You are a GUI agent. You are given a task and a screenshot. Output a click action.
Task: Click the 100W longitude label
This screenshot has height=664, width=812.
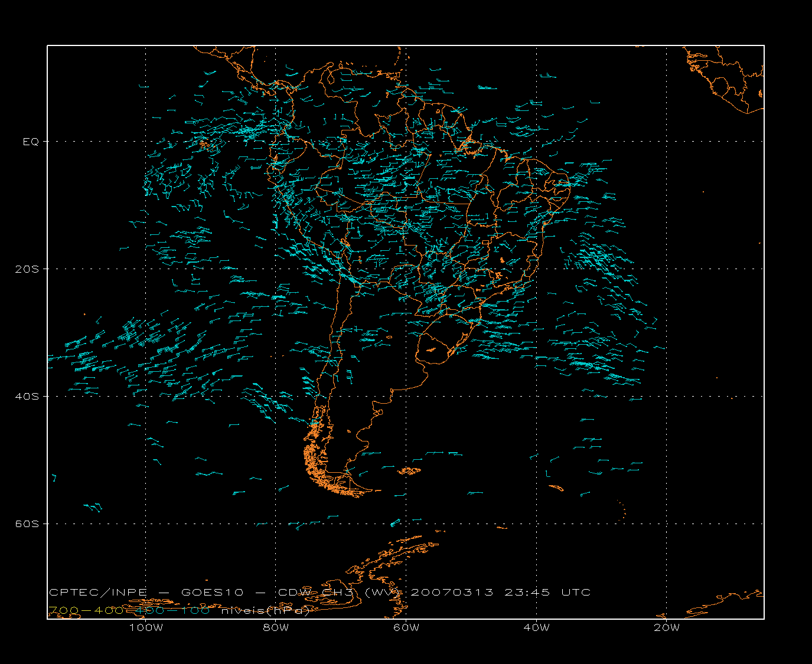[146, 627]
